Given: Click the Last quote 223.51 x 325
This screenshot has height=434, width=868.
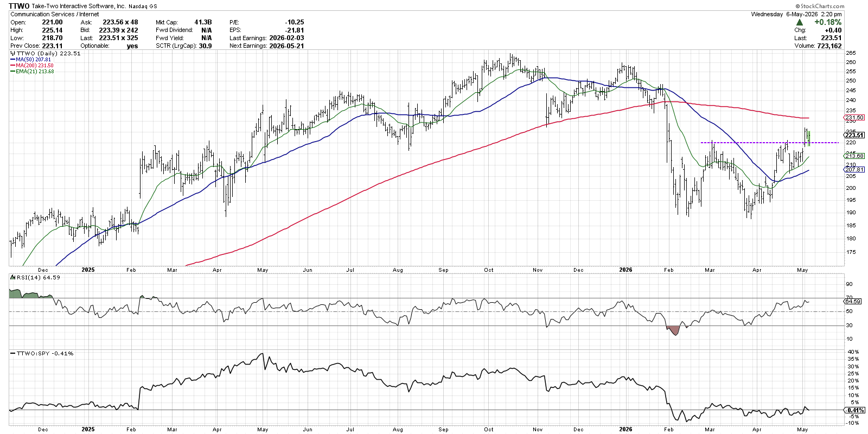Looking at the screenshot, I should [118, 38].
